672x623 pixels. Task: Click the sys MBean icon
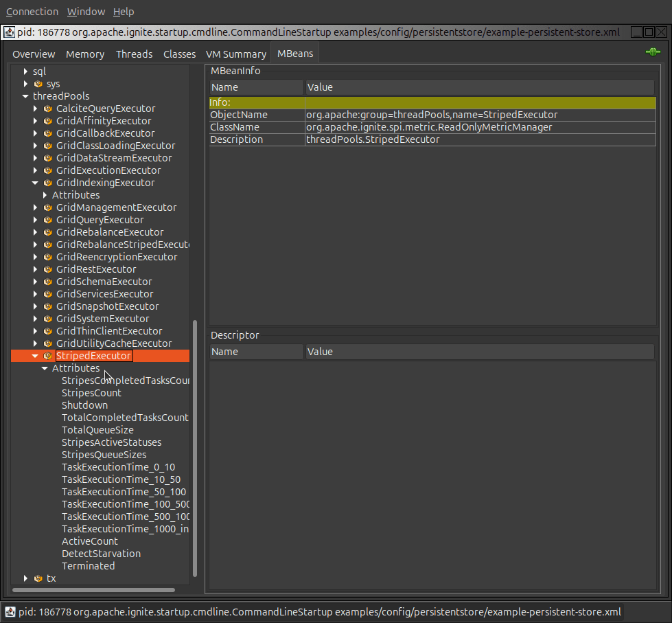point(38,84)
